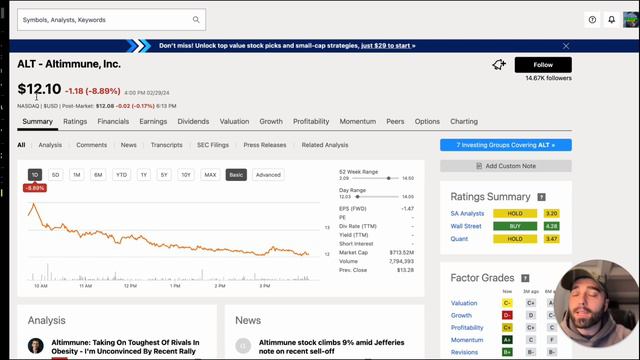Open the Dividends tab
640x360 pixels.
pyautogui.click(x=193, y=122)
